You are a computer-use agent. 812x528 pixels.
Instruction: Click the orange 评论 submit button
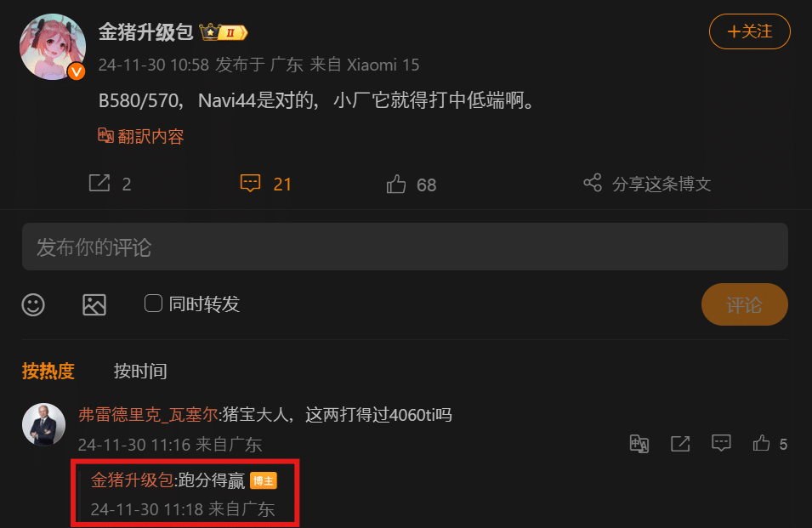pos(744,304)
